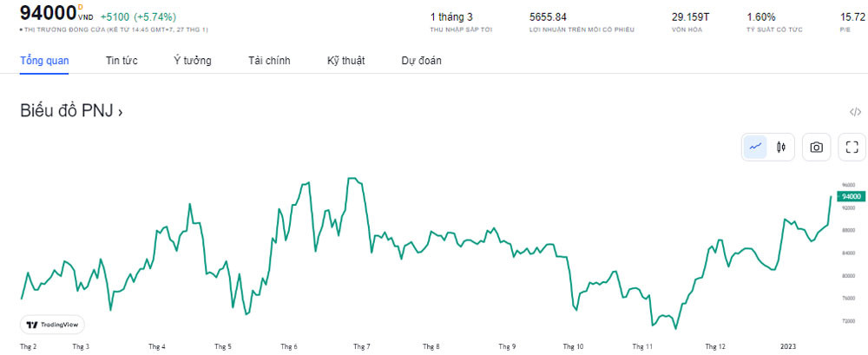Viewport: 868px width, 355px height.
Task: Click the embed code icon
Action: point(855,112)
